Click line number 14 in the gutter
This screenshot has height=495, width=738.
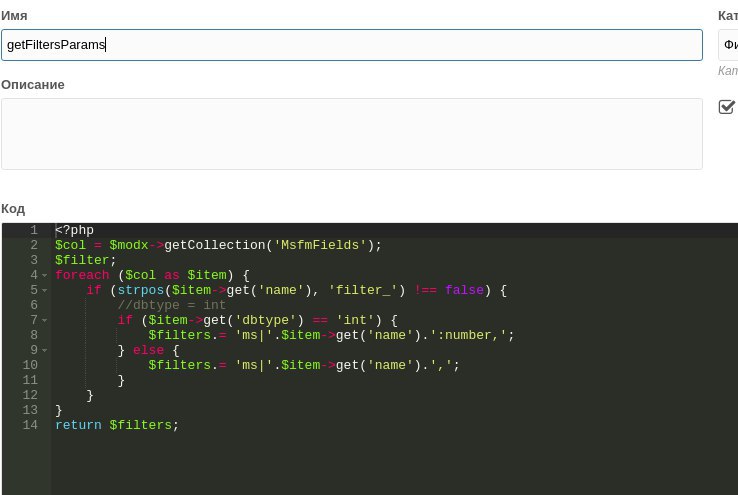(x=30, y=425)
